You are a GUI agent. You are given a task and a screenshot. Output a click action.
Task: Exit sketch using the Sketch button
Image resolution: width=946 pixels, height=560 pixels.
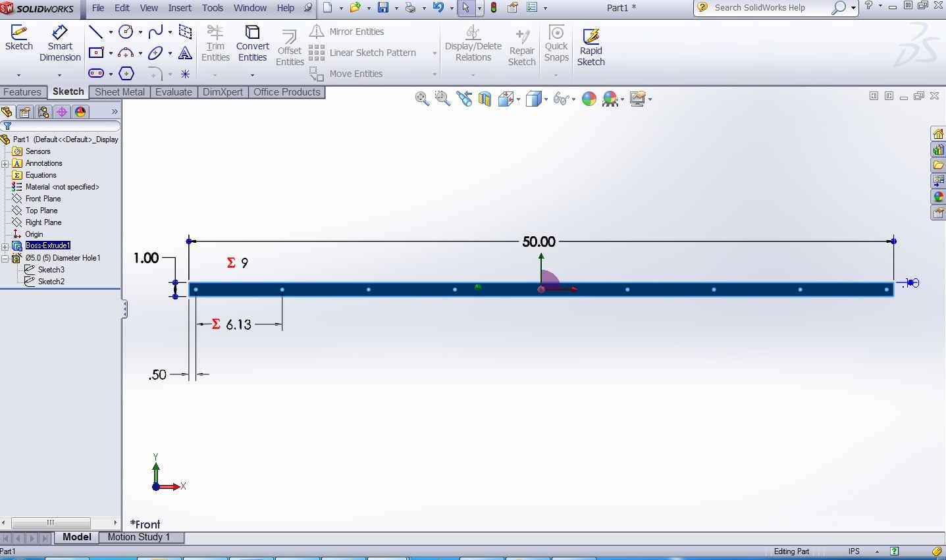(x=18, y=38)
